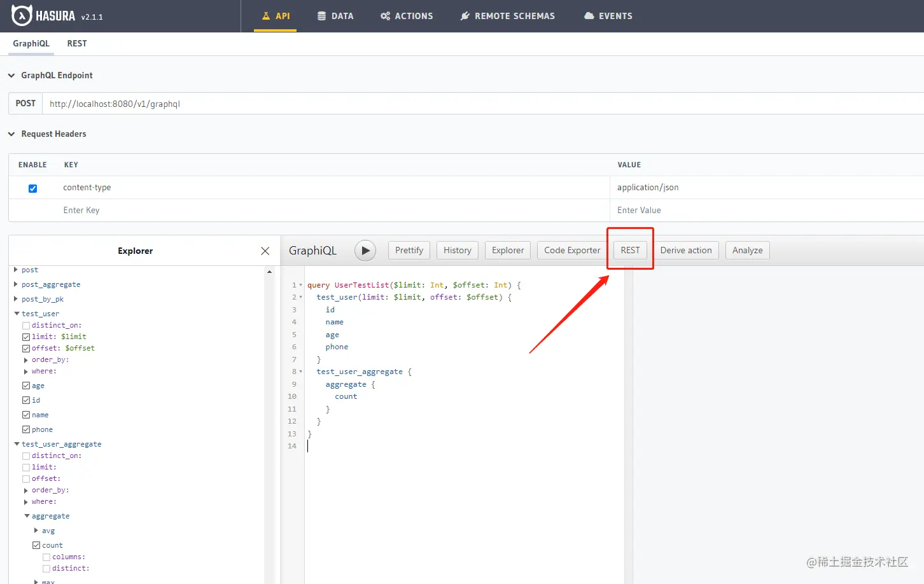Screen dimensions: 924x584
Task: Switch to REMOTE SCHEMAS
Action: pos(508,16)
